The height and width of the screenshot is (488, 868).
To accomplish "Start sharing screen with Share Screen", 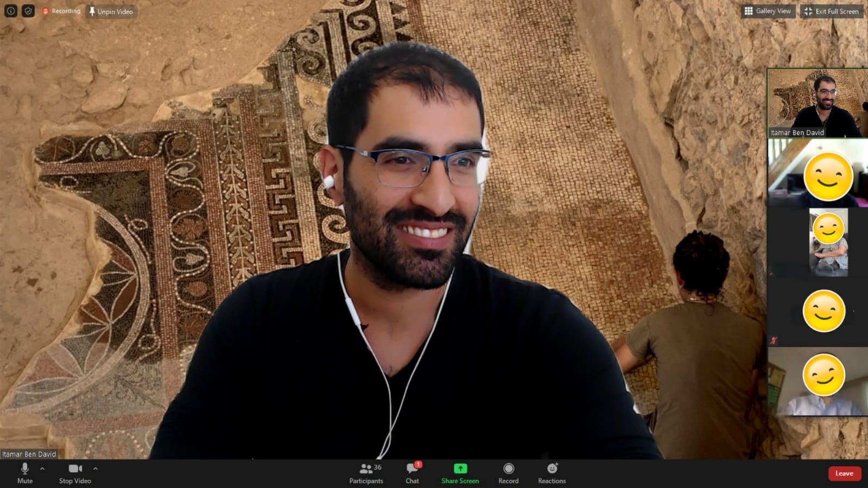I will tap(460, 473).
